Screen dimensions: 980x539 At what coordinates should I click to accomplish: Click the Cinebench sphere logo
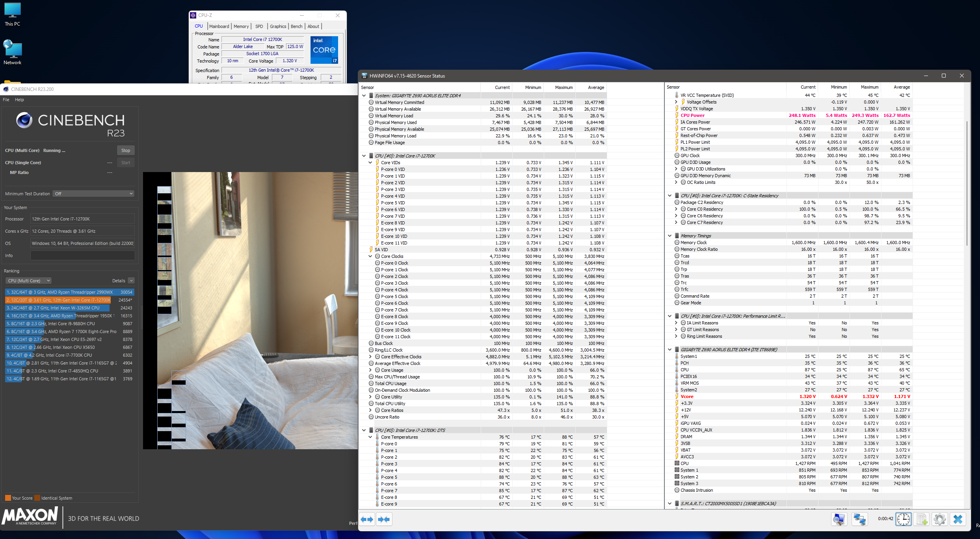click(x=24, y=120)
